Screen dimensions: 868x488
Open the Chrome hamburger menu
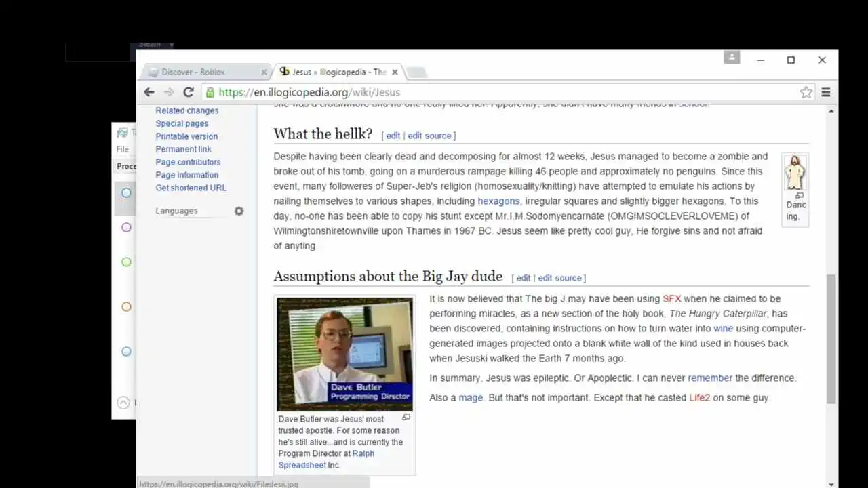point(826,92)
